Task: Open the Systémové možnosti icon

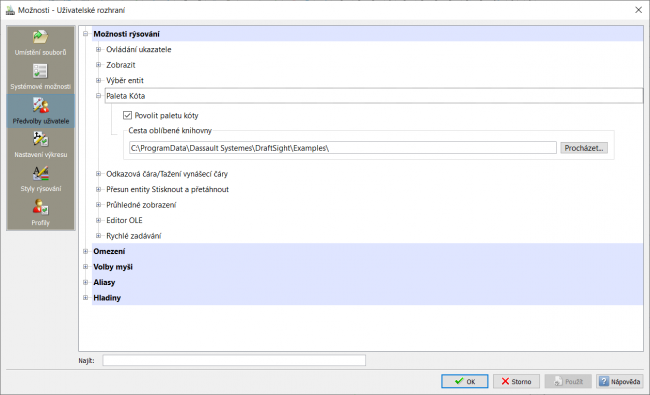Action: [40, 71]
